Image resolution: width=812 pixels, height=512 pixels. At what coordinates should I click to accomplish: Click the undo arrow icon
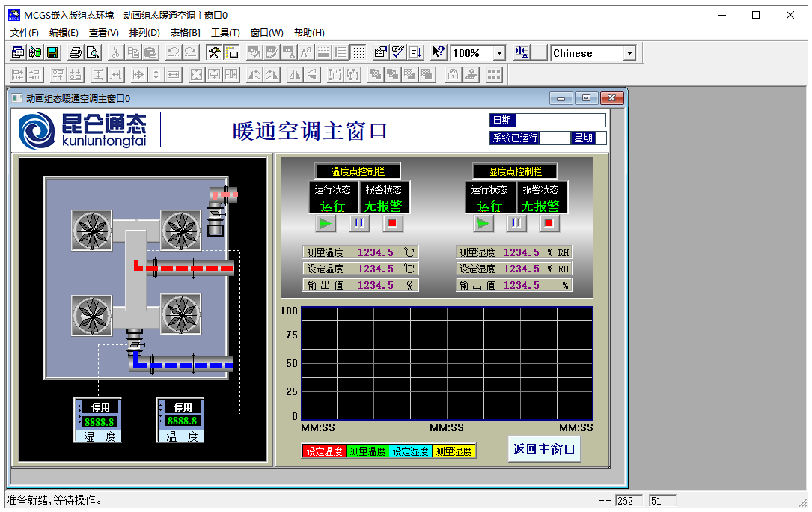click(x=174, y=52)
